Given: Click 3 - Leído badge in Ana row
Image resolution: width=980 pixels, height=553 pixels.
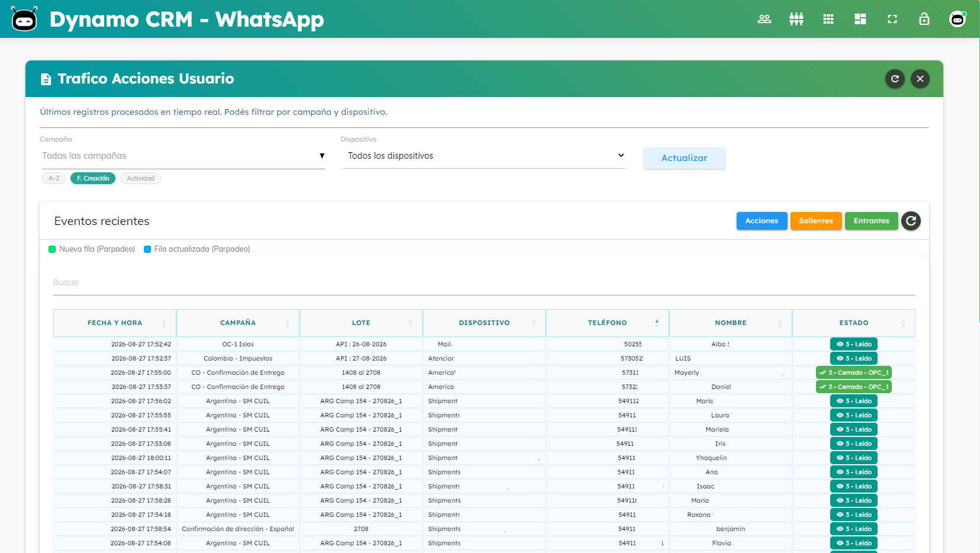Looking at the screenshot, I should tap(854, 472).
